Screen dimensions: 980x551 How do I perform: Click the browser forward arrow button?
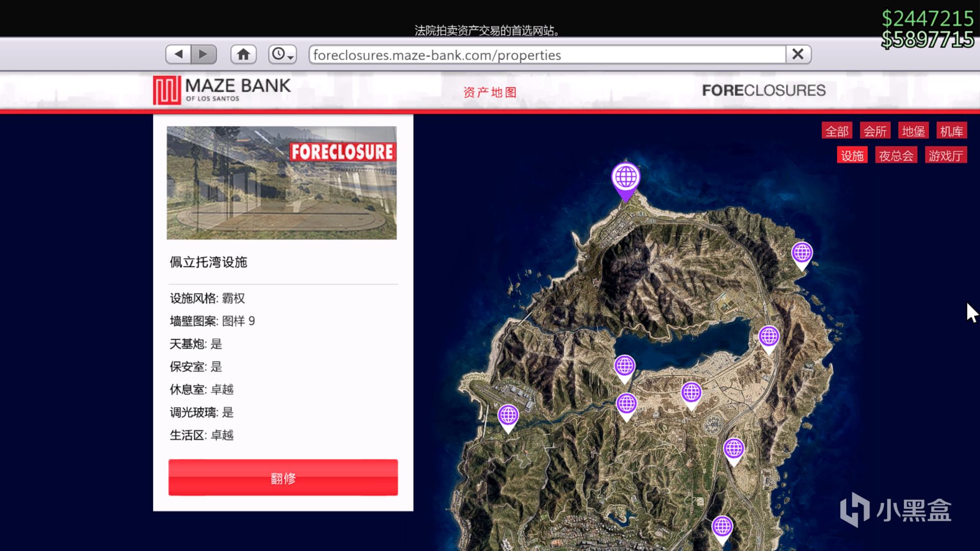[x=204, y=54]
